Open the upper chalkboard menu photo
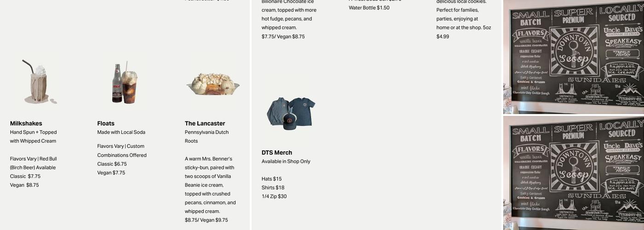Viewport: 644px width, 230px height. 573,57
